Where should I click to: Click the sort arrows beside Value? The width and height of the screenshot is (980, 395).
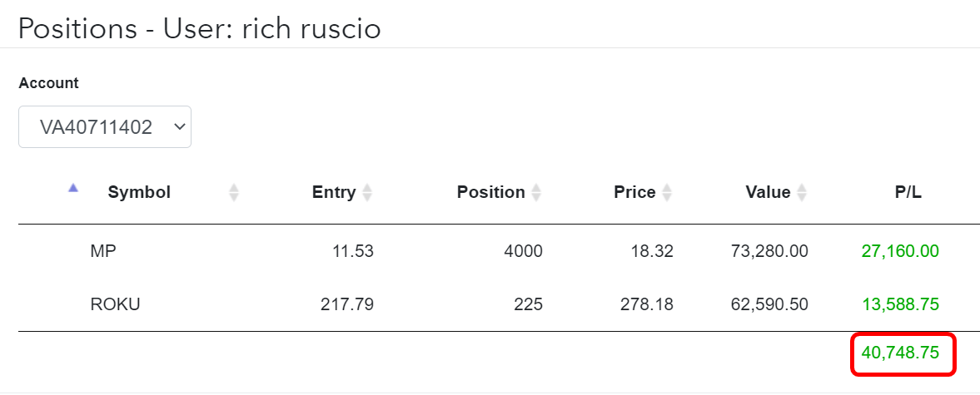(x=802, y=193)
